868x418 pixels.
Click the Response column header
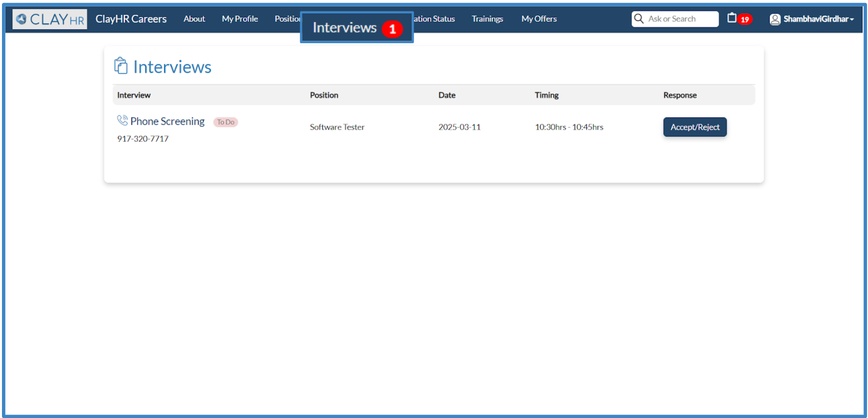pyautogui.click(x=680, y=95)
